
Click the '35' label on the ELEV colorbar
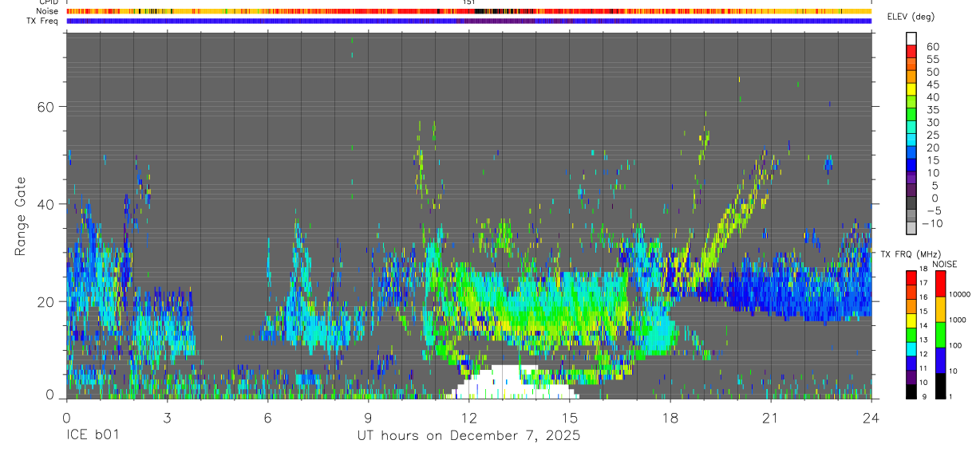pyautogui.click(x=932, y=110)
